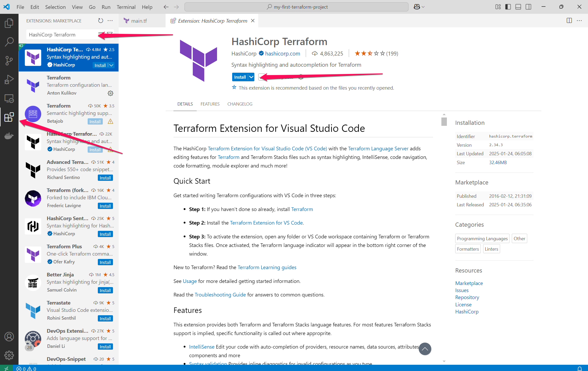
Task: Open Marketplace resource link
Action: [x=469, y=283]
